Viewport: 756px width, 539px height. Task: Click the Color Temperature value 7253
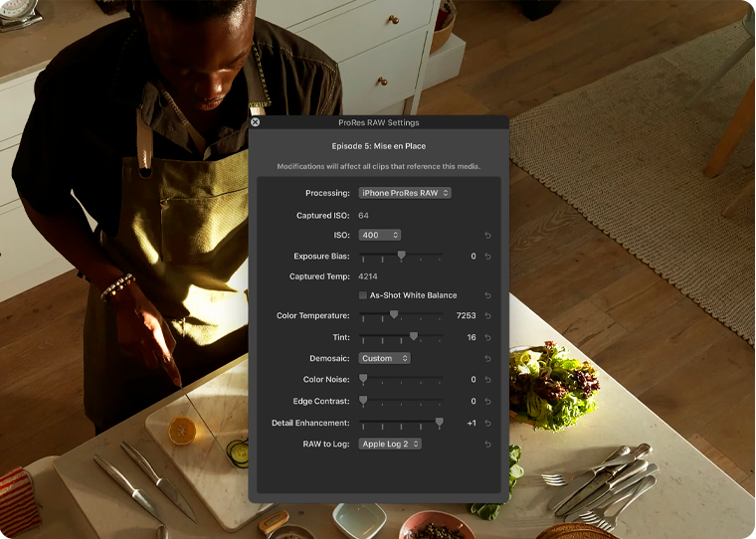click(466, 315)
